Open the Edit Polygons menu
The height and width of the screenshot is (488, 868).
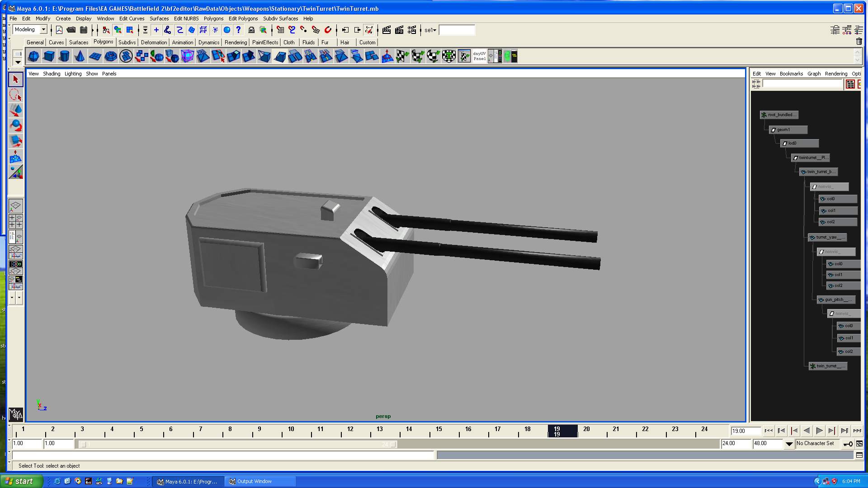[243, 19]
